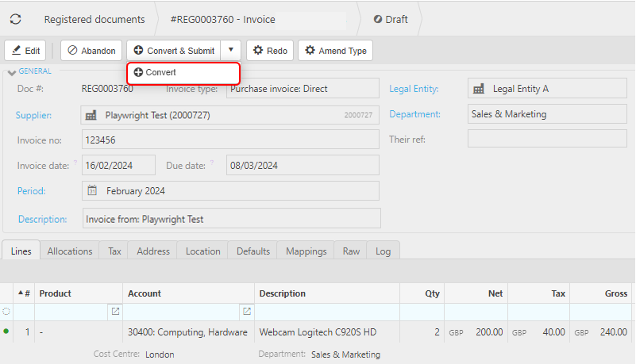Image resolution: width=636 pixels, height=364 pixels.
Task: Click the Amend Type button
Action: pyautogui.click(x=335, y=51)
